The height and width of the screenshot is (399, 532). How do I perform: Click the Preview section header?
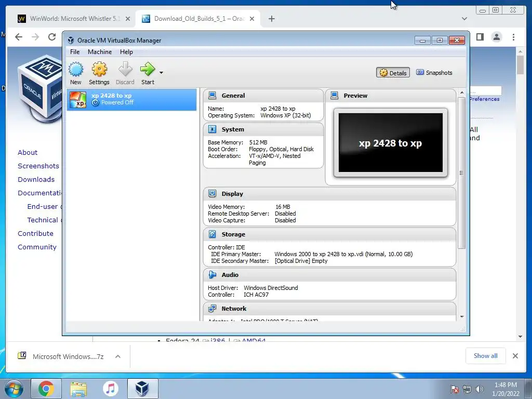click(x=391, y=96)
